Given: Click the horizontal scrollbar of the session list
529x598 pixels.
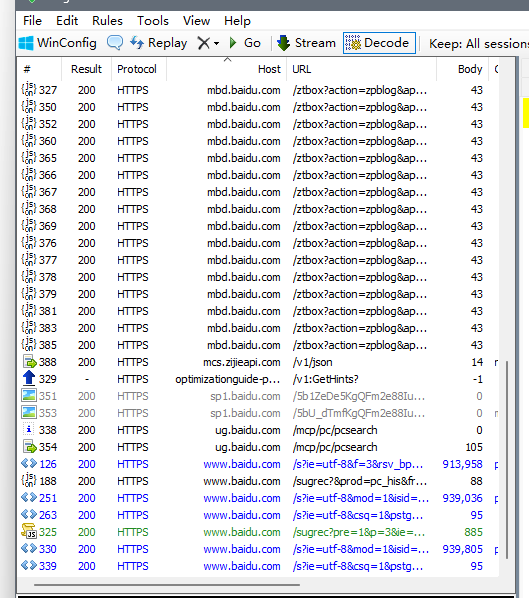Looking at the screenshot, I should (167, 584).
